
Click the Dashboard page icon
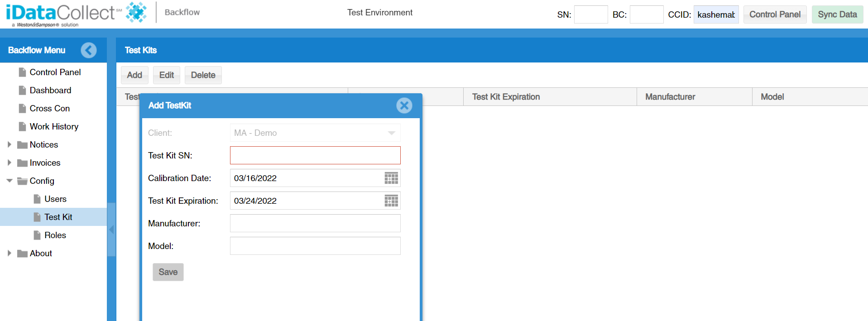pyautogui.click(x=22, y=90)
